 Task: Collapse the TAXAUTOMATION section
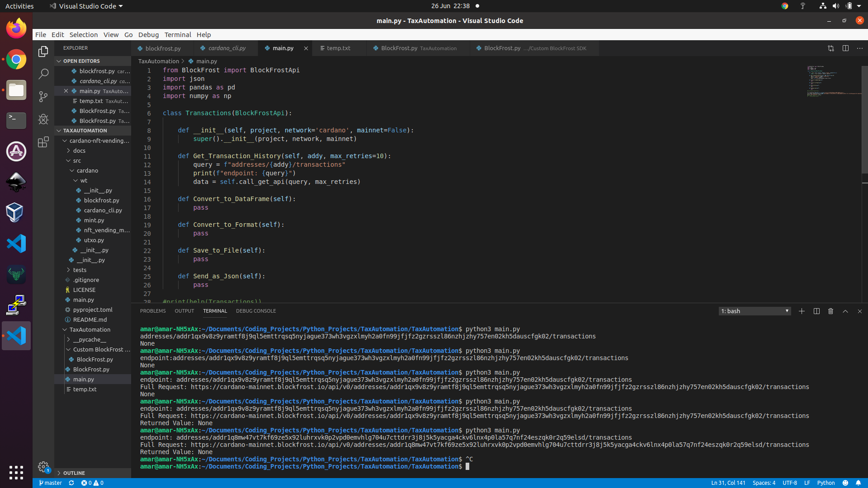tap(93, 131)
